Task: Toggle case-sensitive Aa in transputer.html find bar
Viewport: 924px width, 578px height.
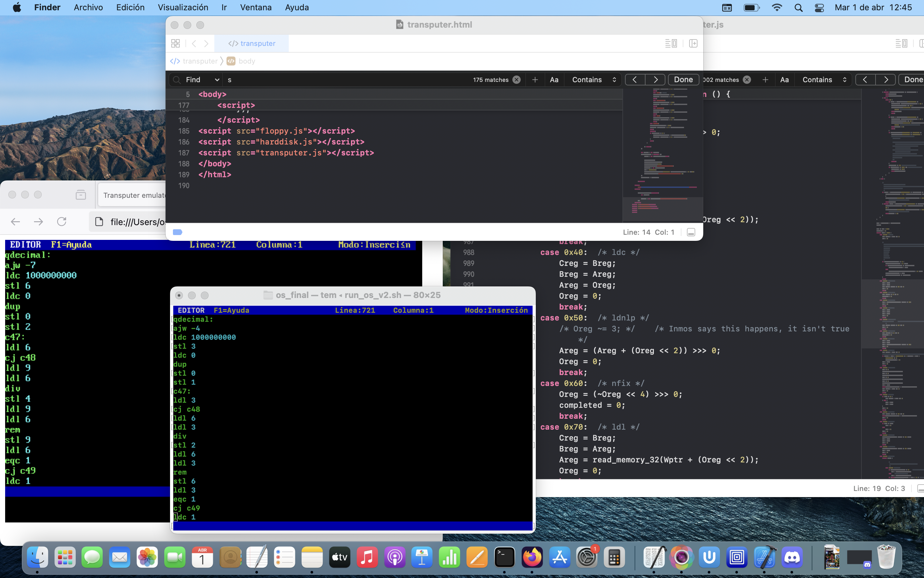Action: click(554, 80)
